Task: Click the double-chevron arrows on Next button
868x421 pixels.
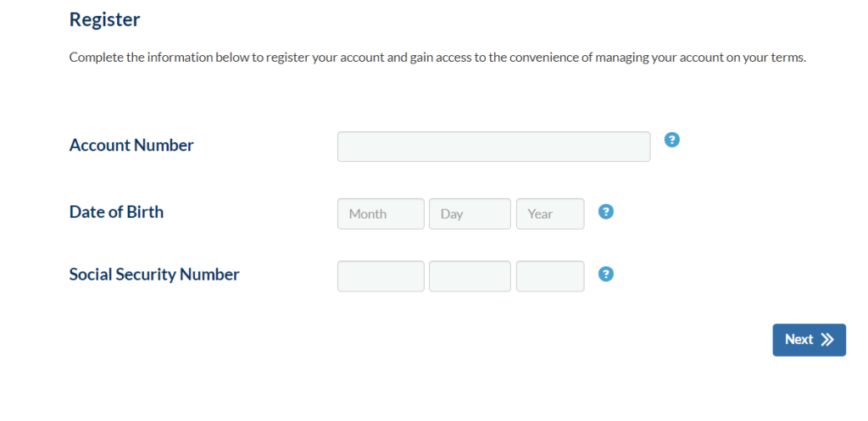Action: point(827,340)
